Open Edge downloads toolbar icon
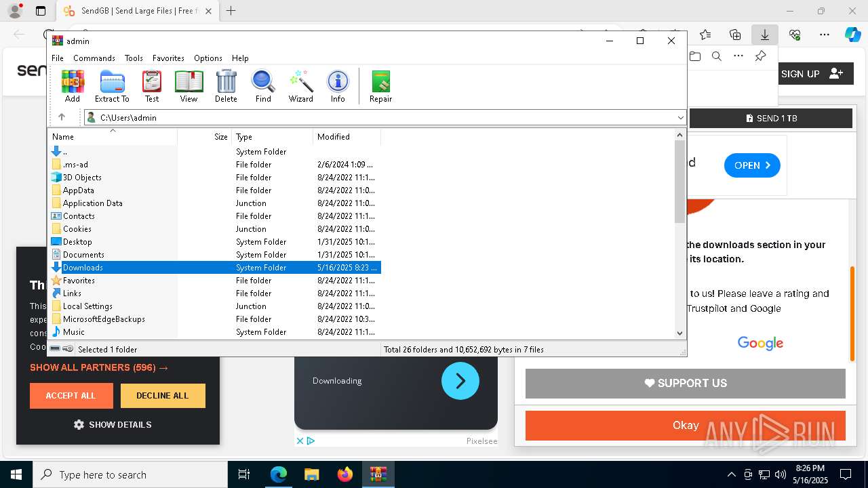 764,35
